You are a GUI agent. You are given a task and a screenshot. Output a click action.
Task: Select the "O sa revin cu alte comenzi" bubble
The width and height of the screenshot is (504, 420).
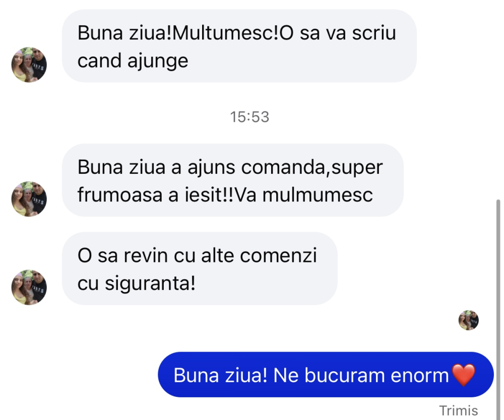coord(200,268)
